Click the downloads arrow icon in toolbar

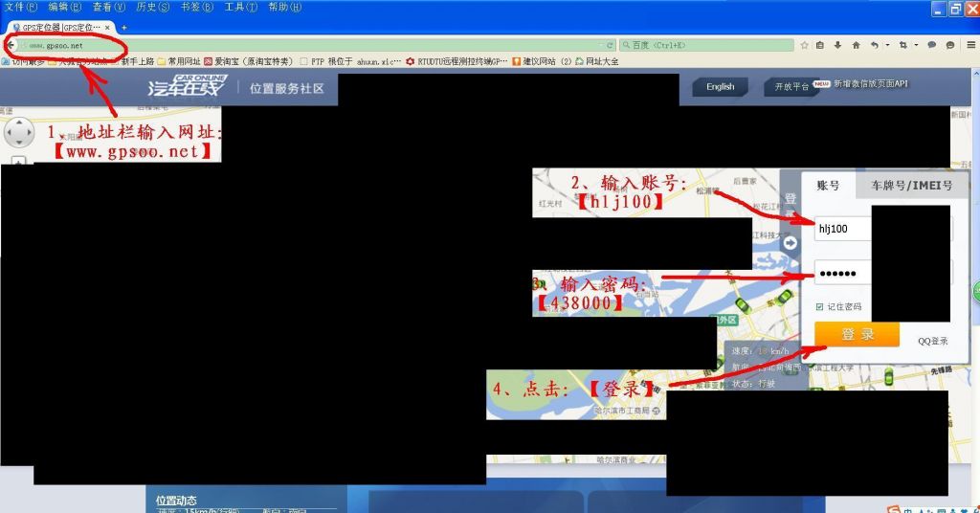pos(838,45)
